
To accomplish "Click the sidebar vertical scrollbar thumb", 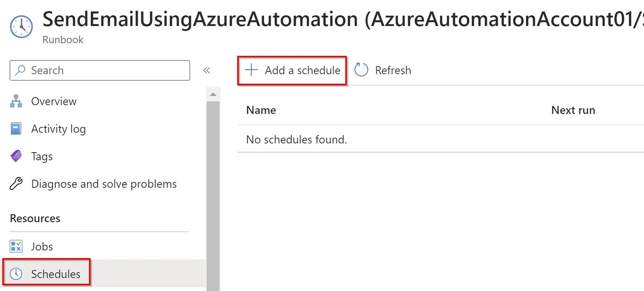I will (x=213, y=196).
